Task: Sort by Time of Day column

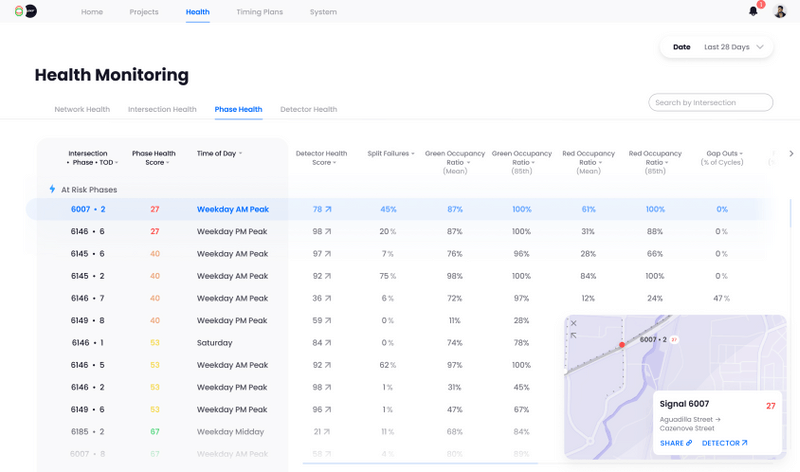Action: (219, 153)
